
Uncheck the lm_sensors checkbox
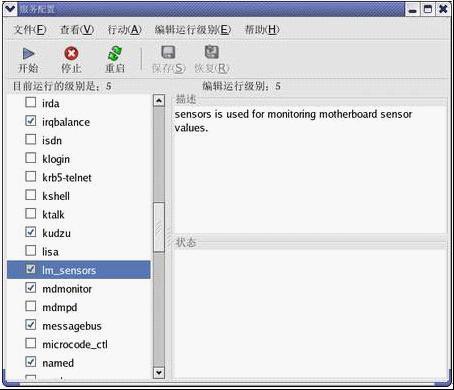click(31, 269)
